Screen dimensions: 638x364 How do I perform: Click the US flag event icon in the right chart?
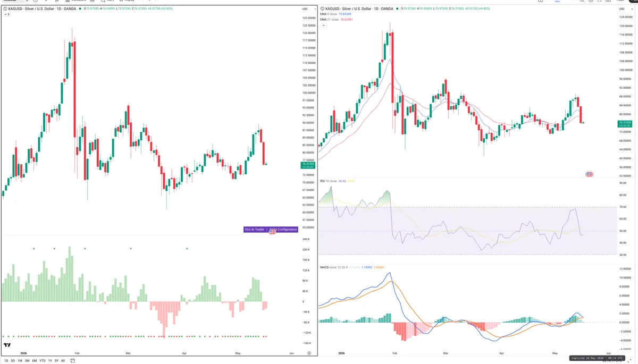589,174
